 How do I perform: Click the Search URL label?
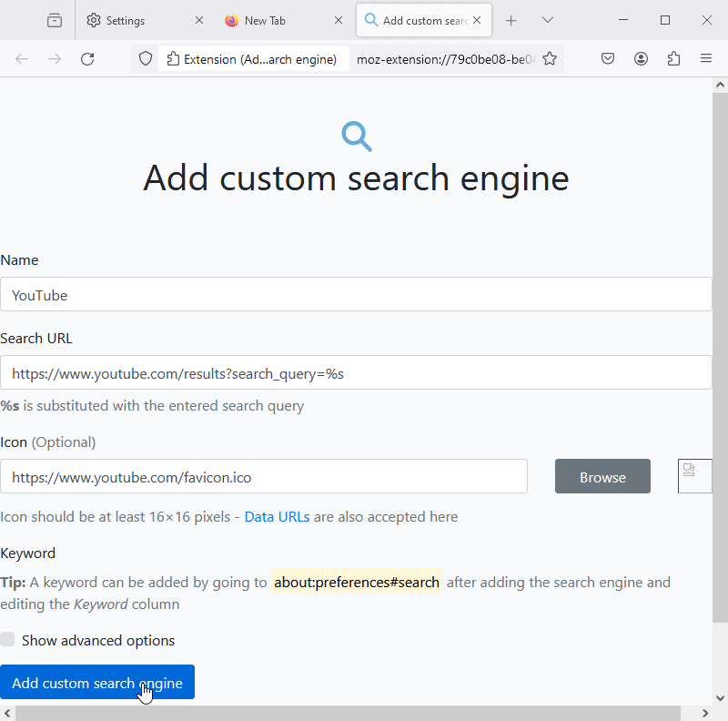coord(36,339)
